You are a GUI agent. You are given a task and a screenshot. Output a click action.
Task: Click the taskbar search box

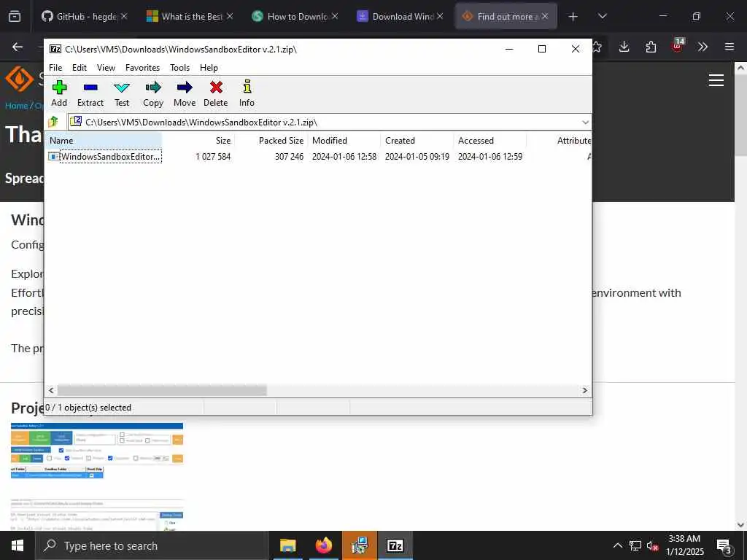coord(152,545)
